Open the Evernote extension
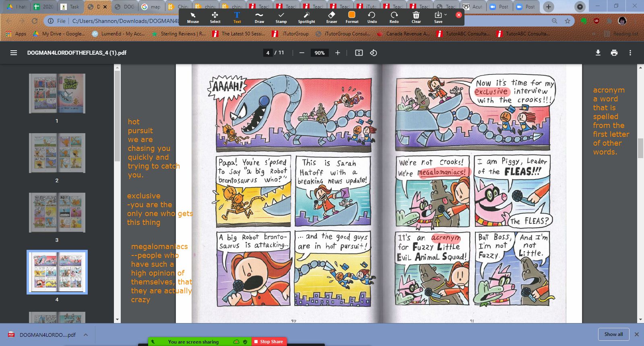The width and height of the screenshot is (644, 346). (x=584, y=21)
